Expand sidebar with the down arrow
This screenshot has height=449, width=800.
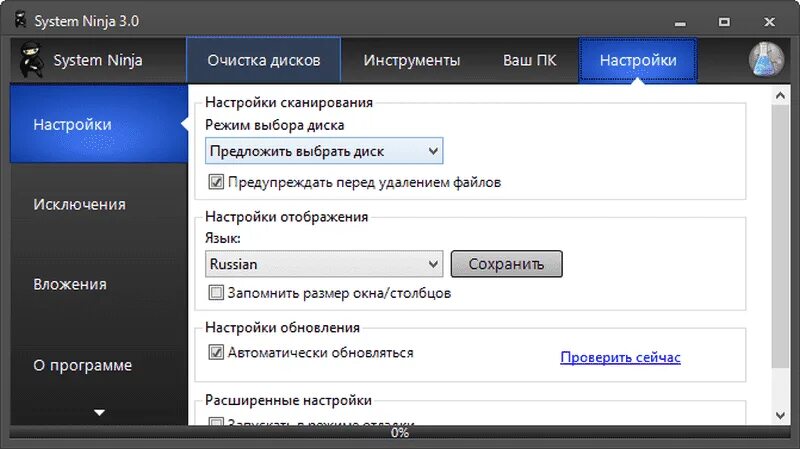(x=99, y=412)
